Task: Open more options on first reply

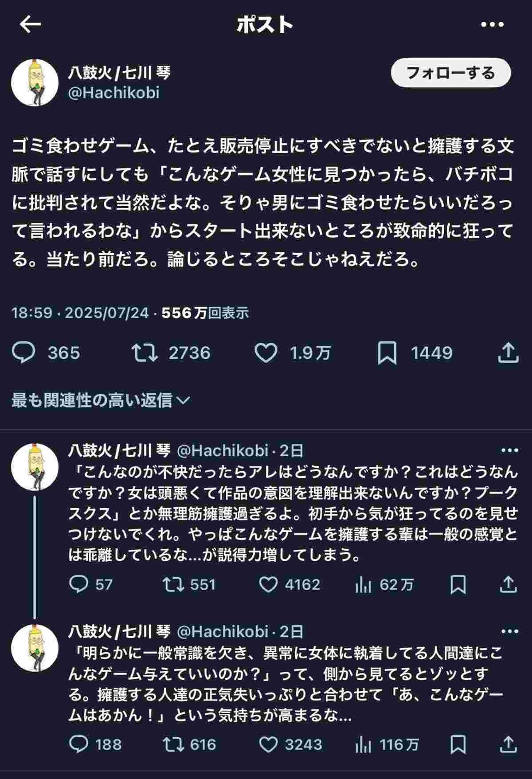Action: click(509, 450)
